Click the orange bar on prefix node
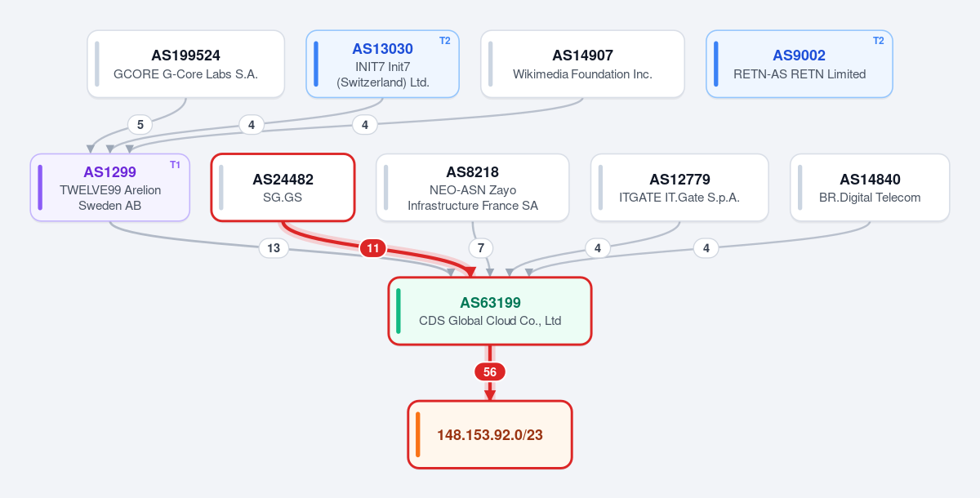The height and width of the screenshot is (498, 980). tap(417, 434)
